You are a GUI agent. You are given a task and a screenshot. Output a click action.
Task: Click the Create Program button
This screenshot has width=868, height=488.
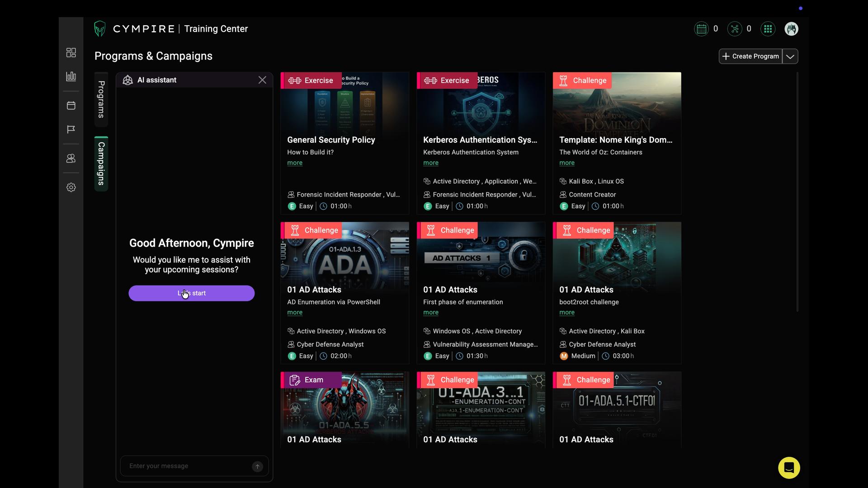pos(751,56)
